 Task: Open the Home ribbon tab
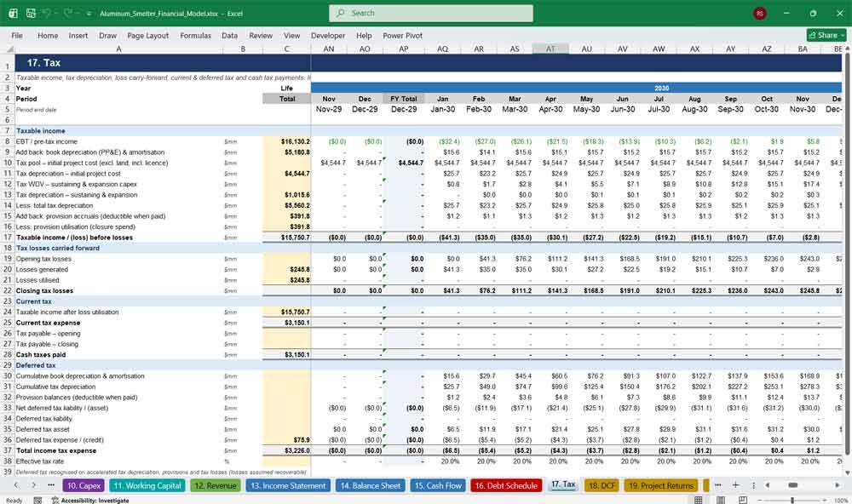tap(48, 35)
